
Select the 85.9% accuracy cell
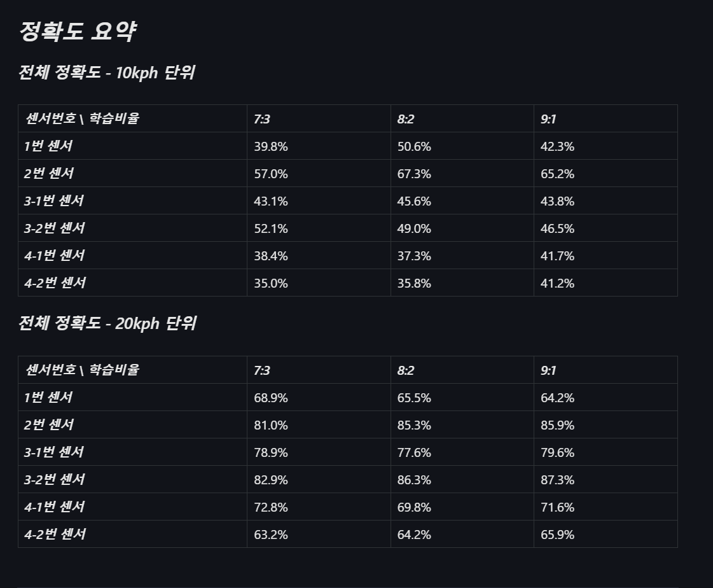(558, 425)
